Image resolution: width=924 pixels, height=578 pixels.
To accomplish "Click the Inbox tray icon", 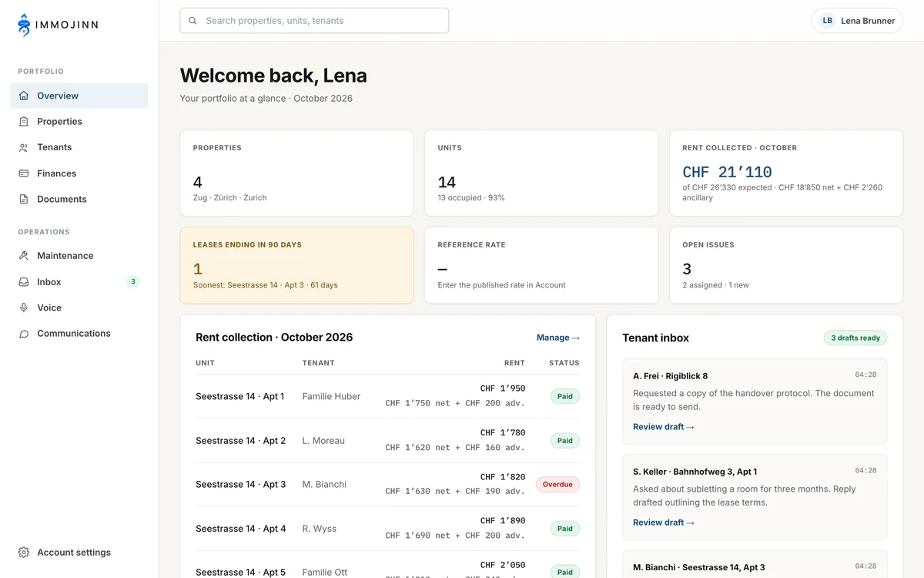I will click(24, 282).
